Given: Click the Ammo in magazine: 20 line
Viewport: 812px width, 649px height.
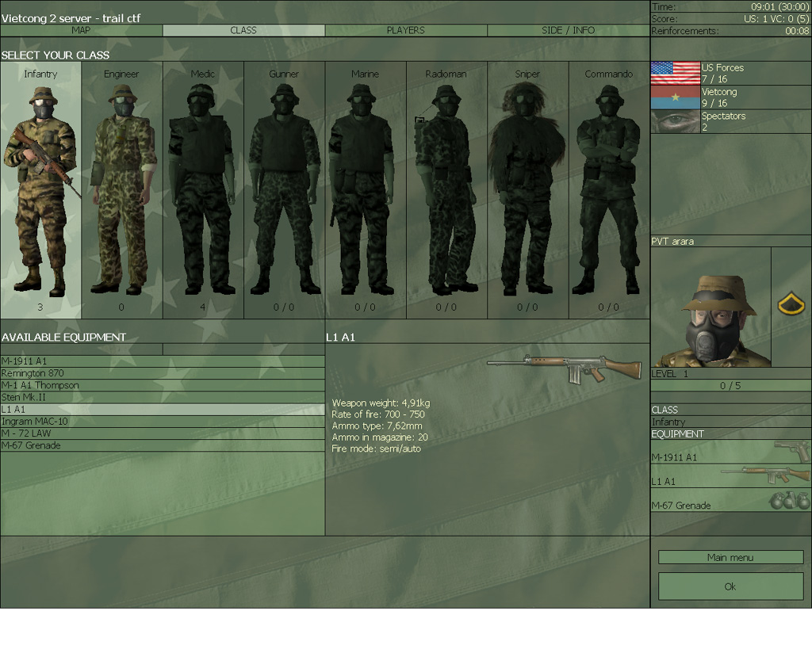Looking at the screenshot, I should point(380,437).
